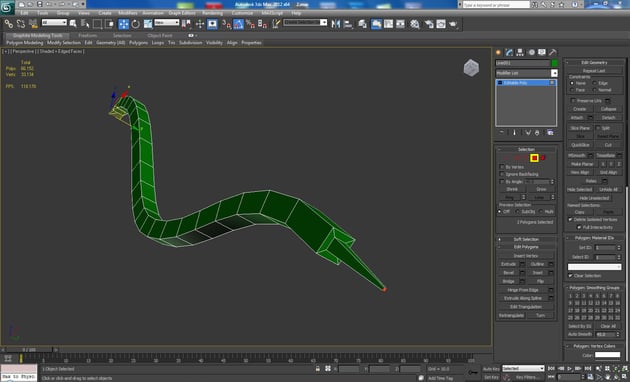Click the Go to Start playback button
Viewport: 630px width, 382px height.
[x=552, y=368]
